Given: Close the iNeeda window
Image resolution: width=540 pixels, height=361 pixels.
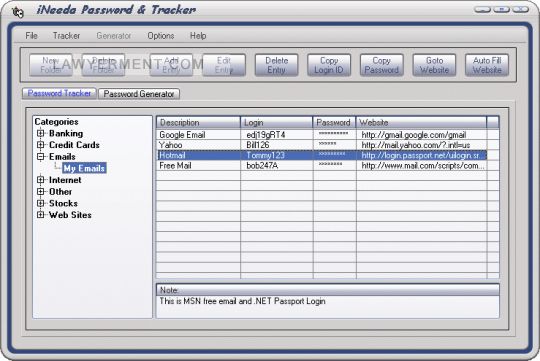Looking at the screenshot, I should [520, 9].
